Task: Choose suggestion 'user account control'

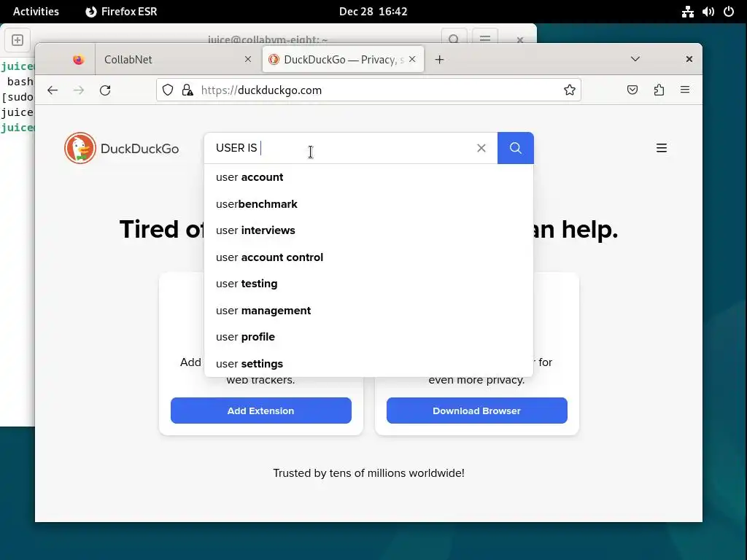Action: [x=368, y=257]
